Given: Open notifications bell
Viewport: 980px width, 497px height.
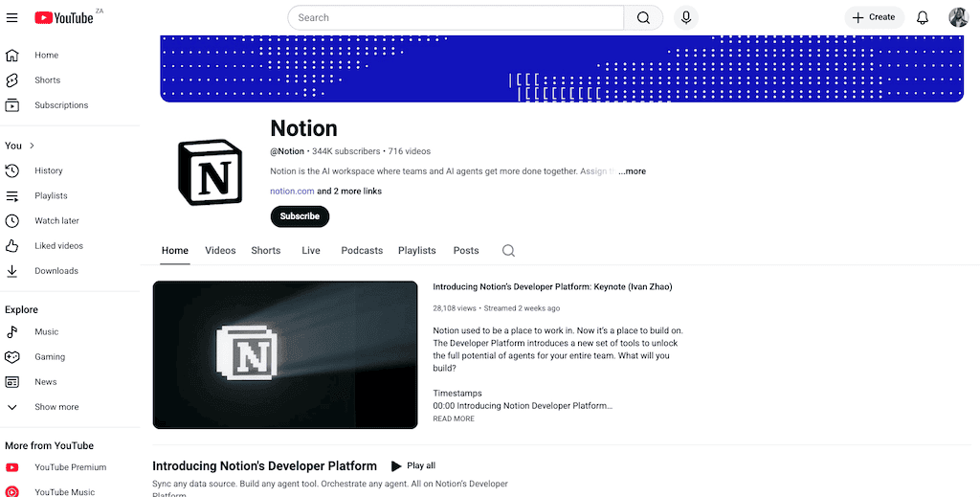Looking at the screenshot, I should click(x=923, y=17).
